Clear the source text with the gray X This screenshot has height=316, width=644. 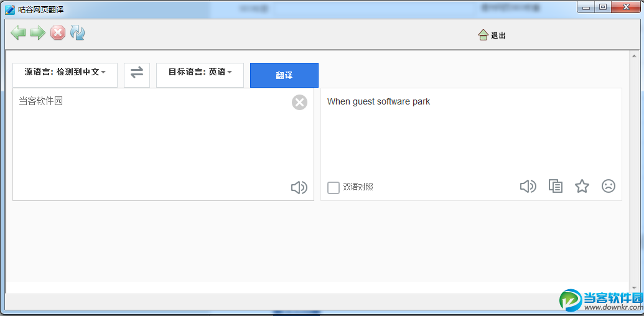click(x=299, y=102)
